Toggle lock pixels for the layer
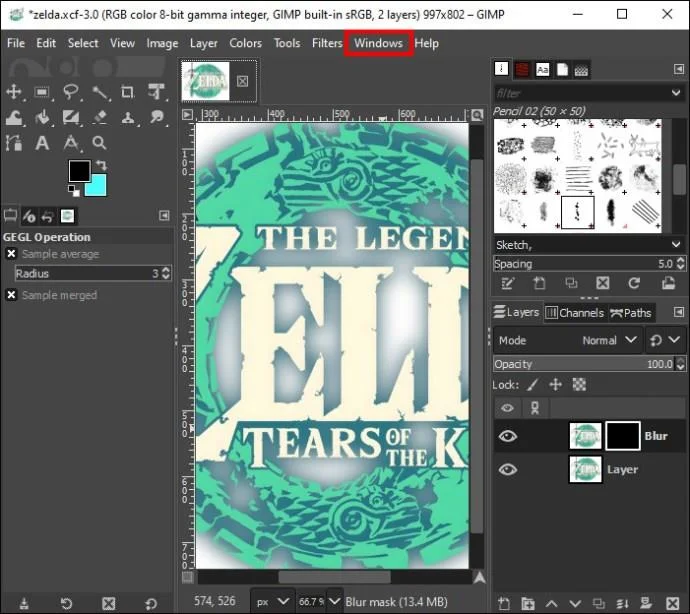 [532, 385]
